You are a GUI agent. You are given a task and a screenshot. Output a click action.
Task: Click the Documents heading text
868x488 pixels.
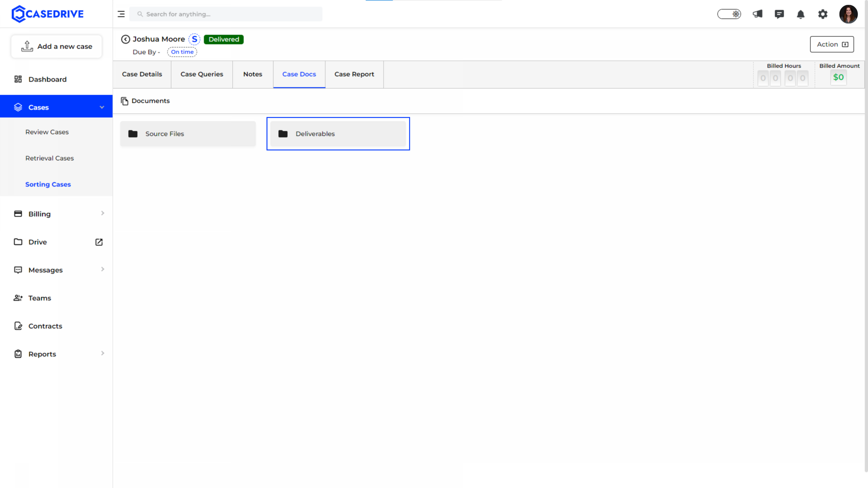151,101
